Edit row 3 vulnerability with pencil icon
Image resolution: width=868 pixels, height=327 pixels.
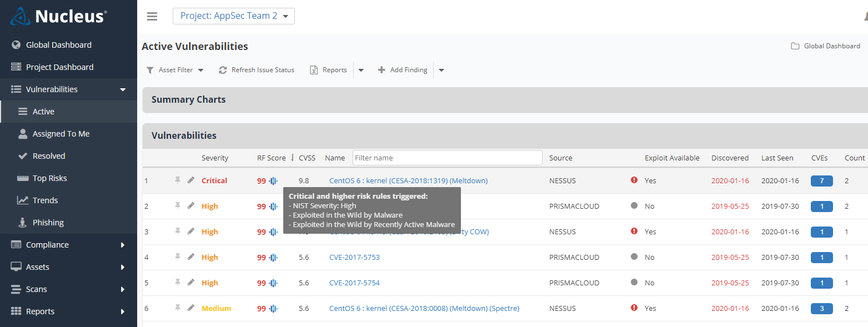(191, 232)
